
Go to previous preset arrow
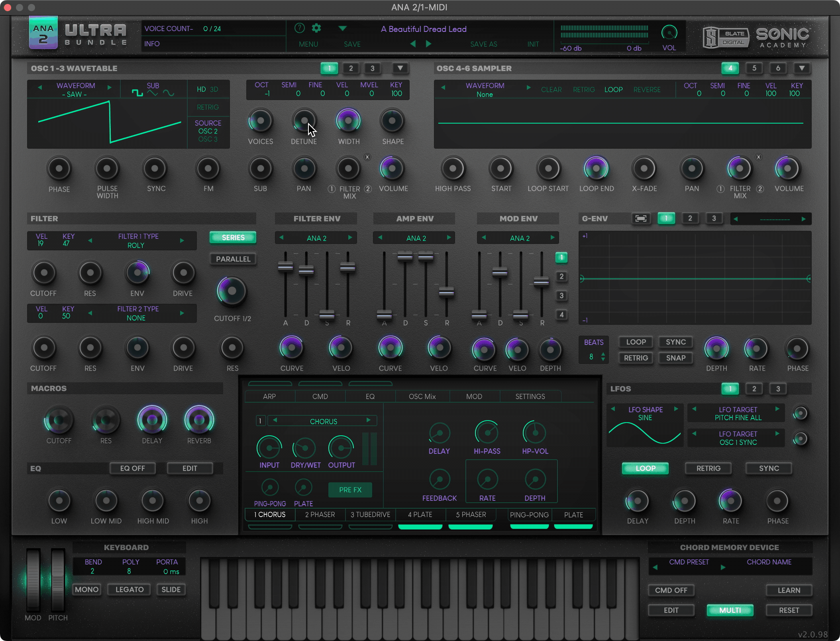click(413, 43)
